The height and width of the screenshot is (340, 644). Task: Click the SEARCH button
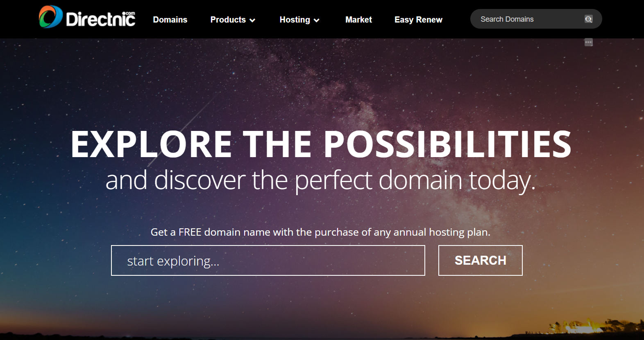(481, 261)
